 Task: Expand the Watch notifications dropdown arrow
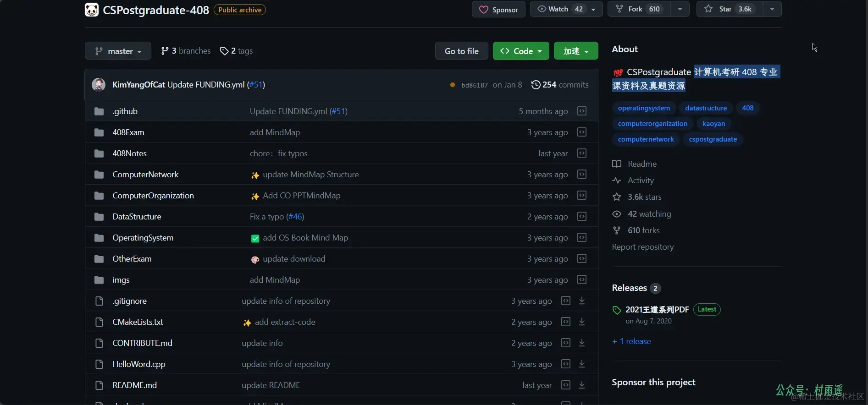(x=594, y=9)
